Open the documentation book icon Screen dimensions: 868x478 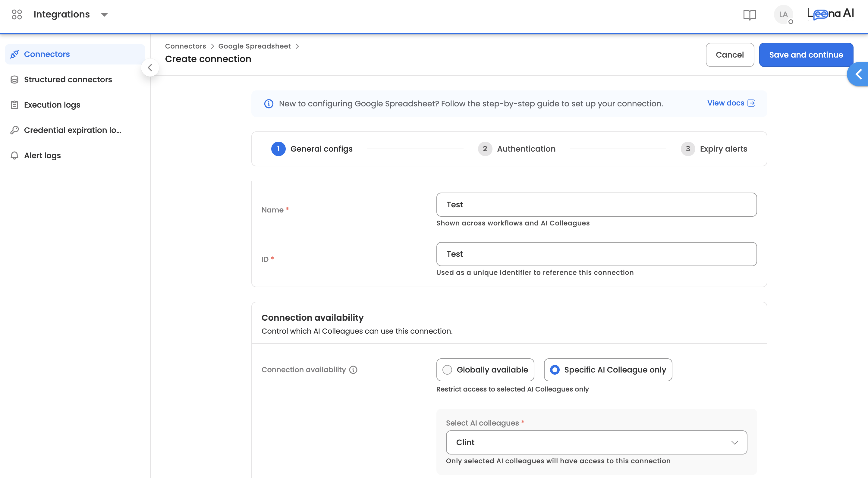coord(750,15)
